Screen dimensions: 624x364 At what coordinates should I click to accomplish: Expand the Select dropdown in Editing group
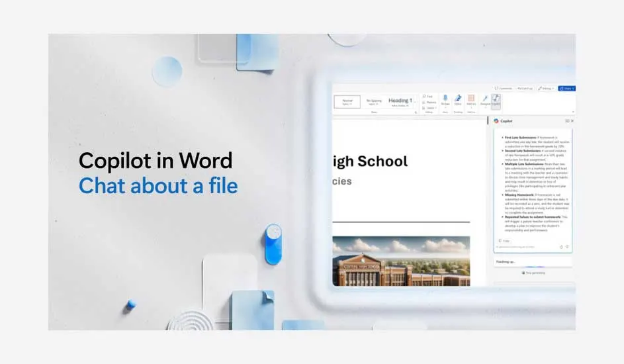(x=429, y=108)
